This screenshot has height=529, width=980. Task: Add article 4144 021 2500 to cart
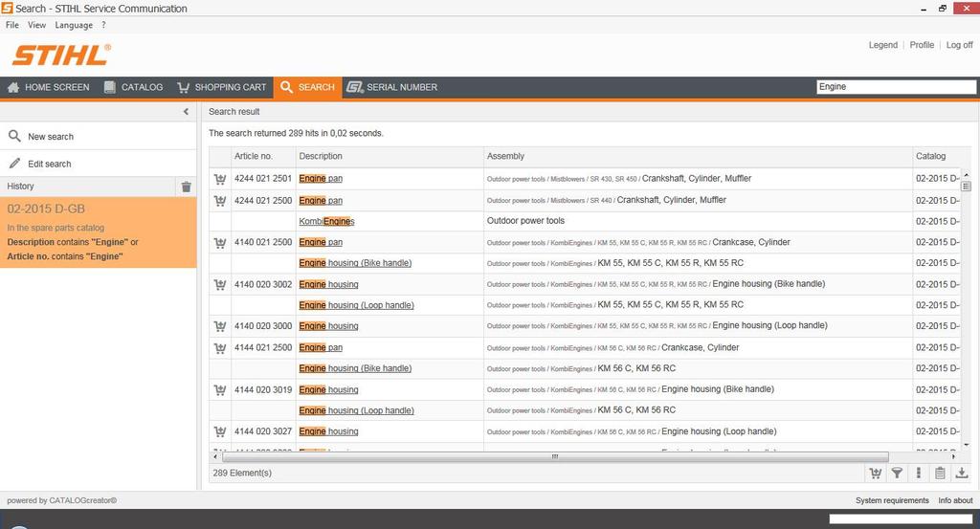pos(220,348)
